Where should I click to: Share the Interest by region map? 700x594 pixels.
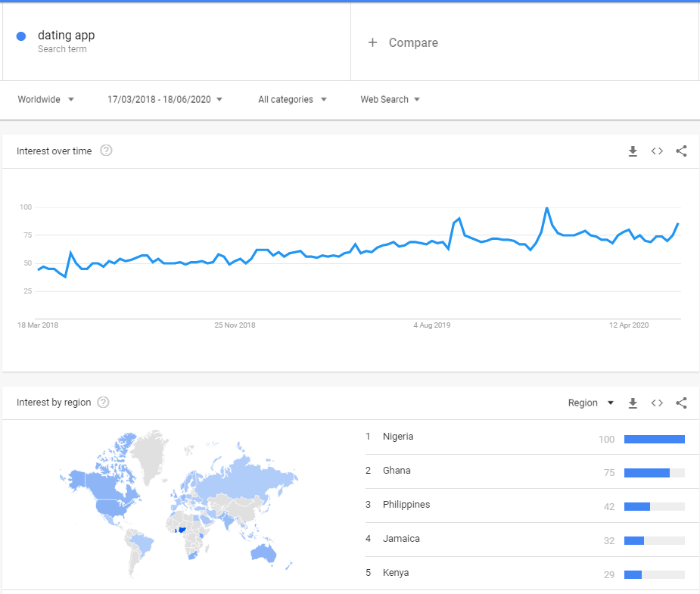point(681,403)
